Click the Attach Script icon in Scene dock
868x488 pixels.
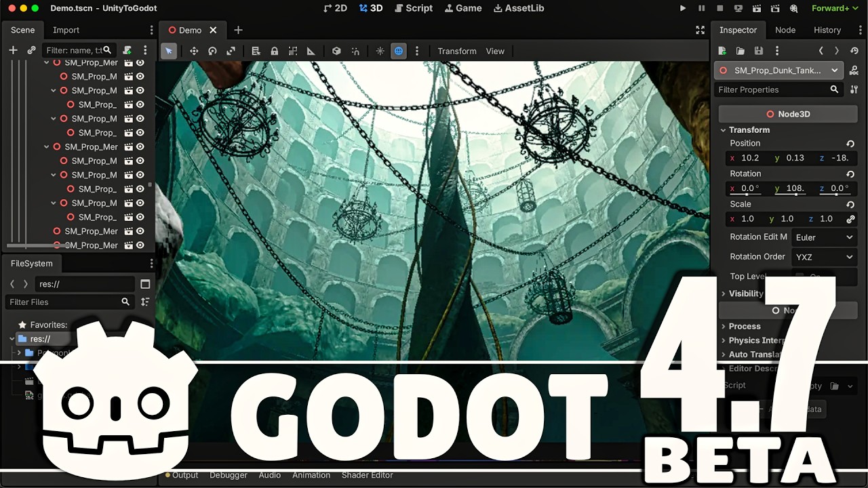tap(127, 50)
